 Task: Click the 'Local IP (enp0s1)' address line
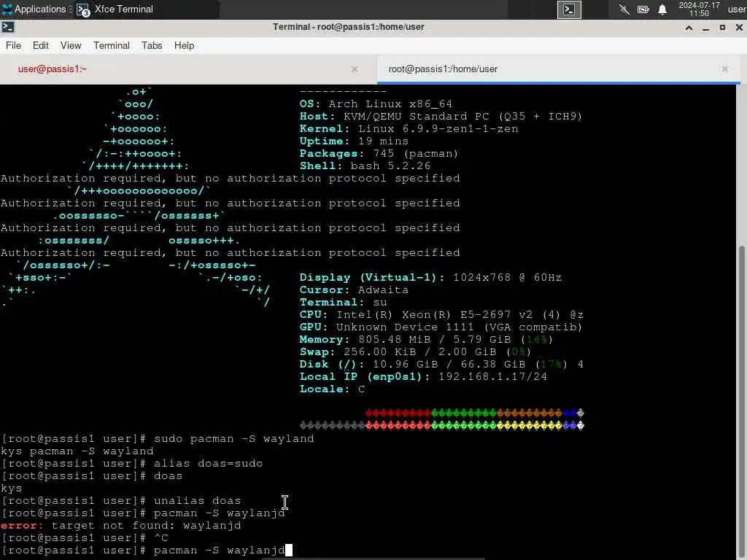pos(423,377)
